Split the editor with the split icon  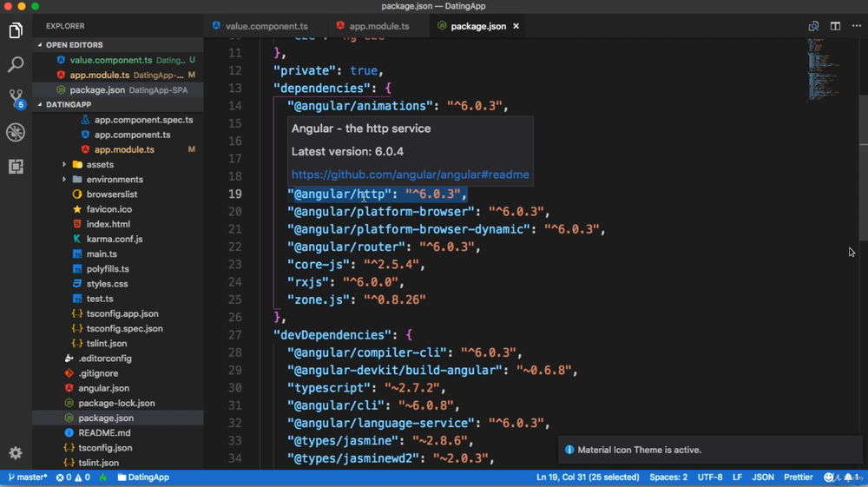835,26
